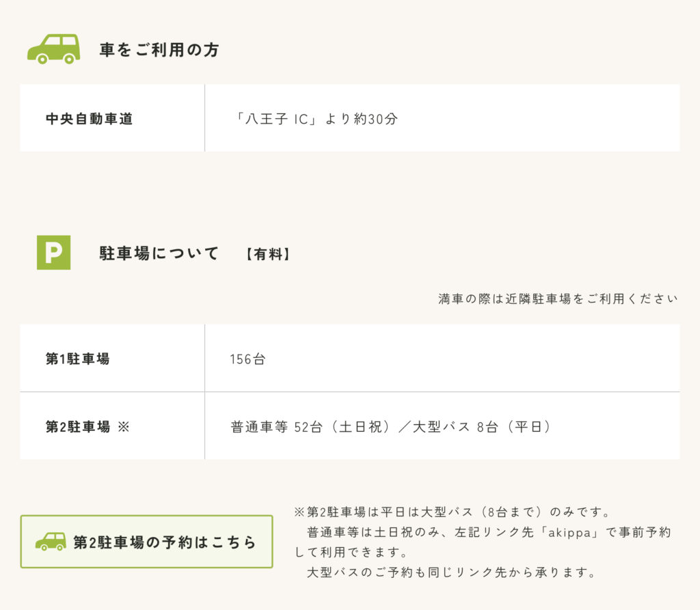Screen dimensions: 700x610
Task: Click 「八王子 IC」より約30分 text
Action: tap(314, 119)
